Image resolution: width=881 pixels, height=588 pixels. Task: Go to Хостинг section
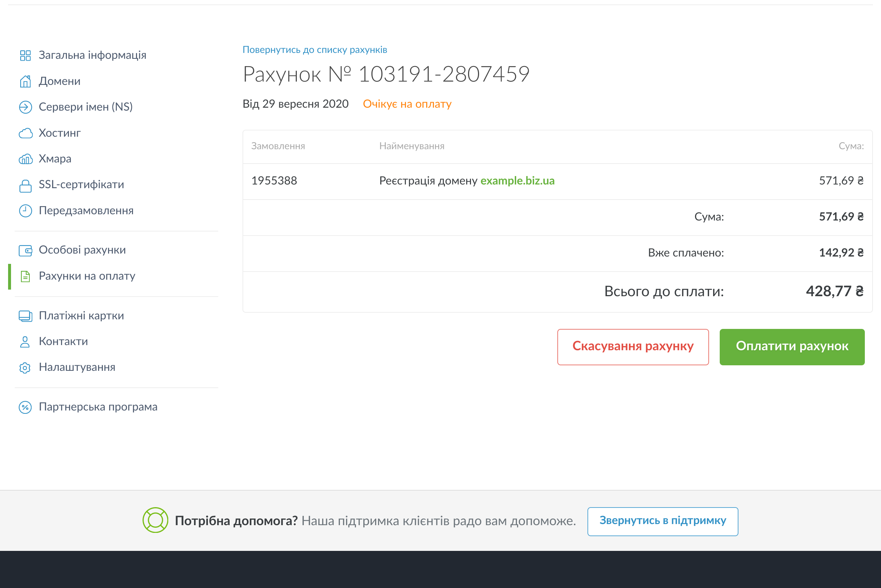(x=60, y=133)
